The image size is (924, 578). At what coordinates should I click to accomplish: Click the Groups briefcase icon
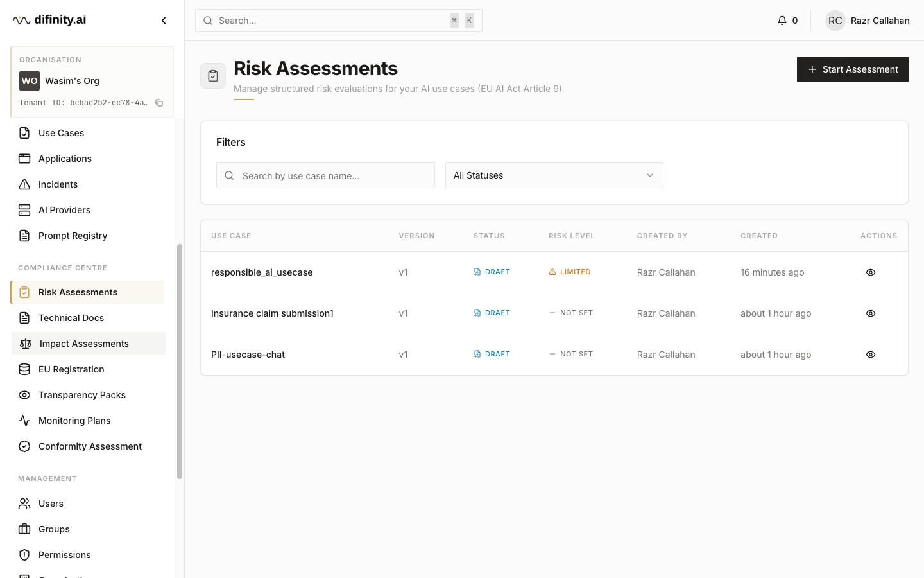point(24,529)
